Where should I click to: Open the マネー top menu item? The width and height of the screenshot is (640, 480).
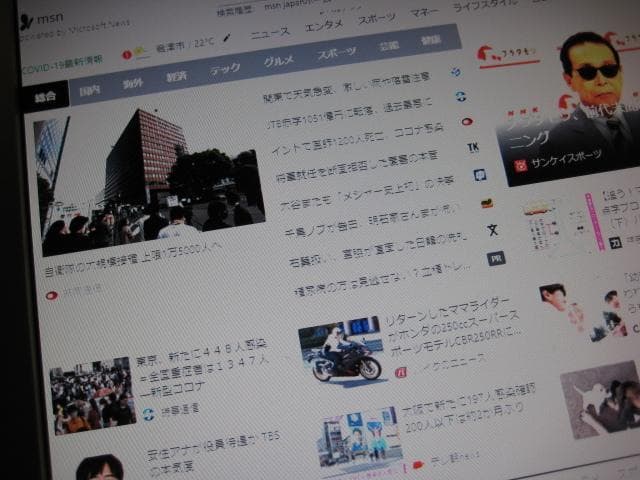(425, 13)
